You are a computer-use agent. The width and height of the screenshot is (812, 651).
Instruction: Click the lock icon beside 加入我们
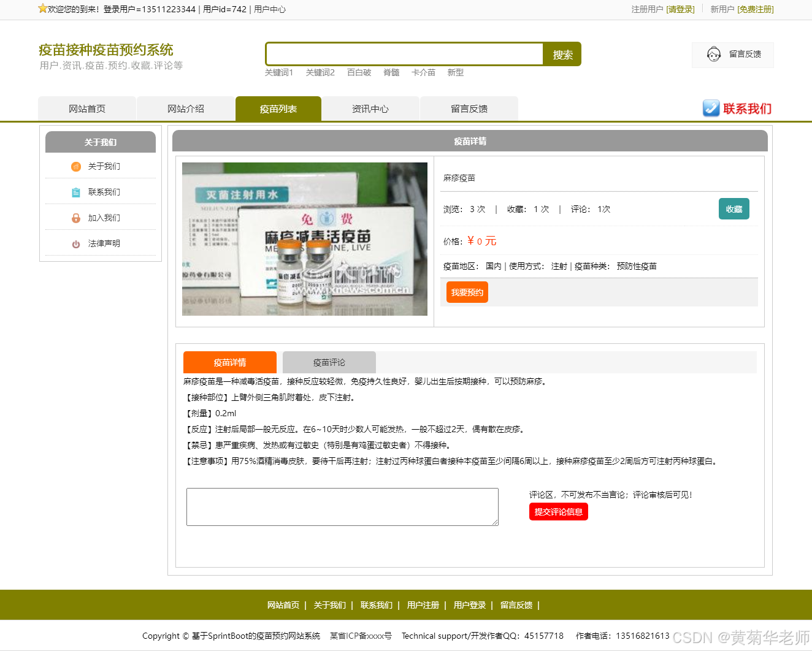[75, 218]
